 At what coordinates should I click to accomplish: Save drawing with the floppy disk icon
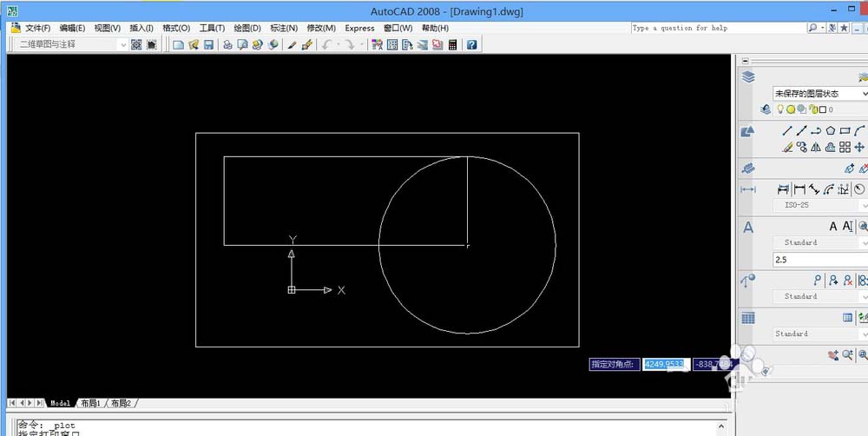pos(208,45)
